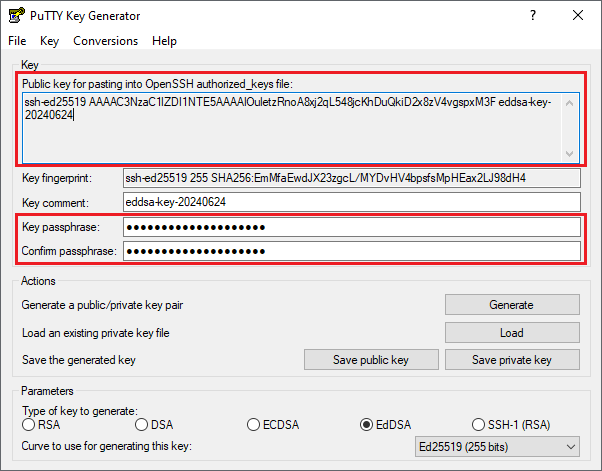Click the 'Key comment:' label
The width and height of the screenshot is (602, 471).
[x=55, y=203]
